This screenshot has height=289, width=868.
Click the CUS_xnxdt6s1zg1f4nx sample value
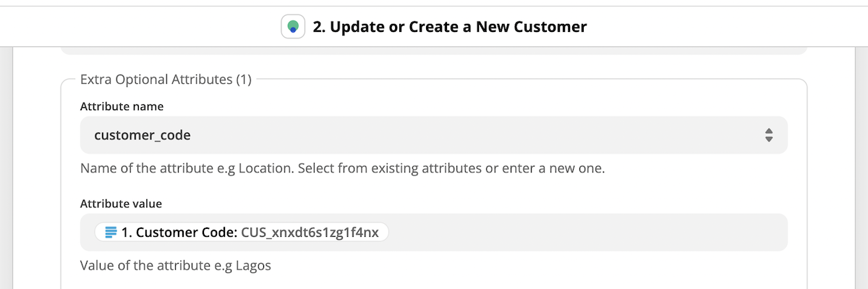point(310,233)
